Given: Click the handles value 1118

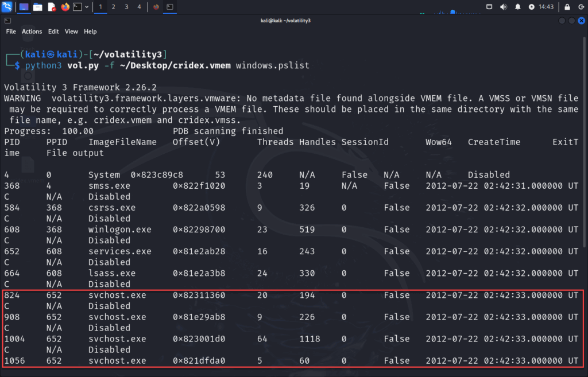Looking at the screenshot, I should tap(310, 339).
